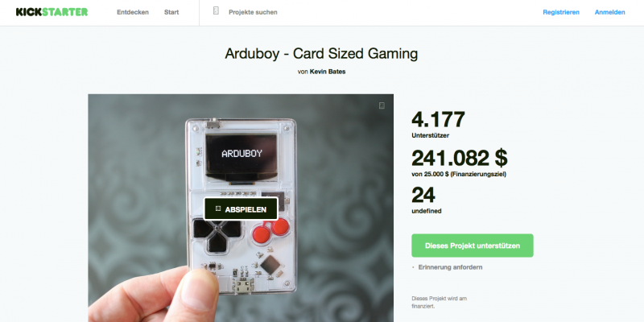
Task: Play the video with ABSPIELEN button
Action: click(x=241, y=209)
